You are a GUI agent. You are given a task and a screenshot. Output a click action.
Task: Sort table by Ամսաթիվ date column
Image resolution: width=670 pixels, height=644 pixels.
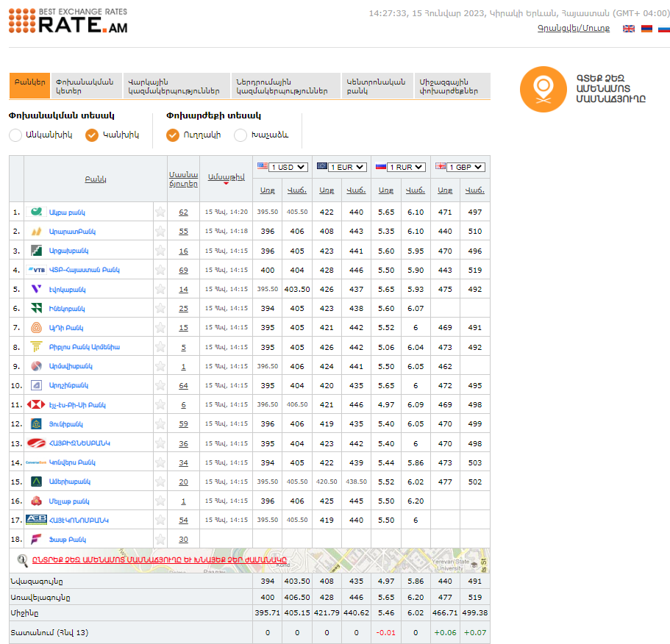226,176
